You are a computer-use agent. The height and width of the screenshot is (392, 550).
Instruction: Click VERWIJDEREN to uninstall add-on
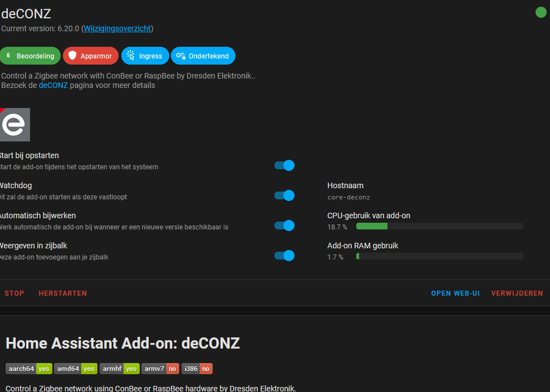[x=517, y=293]
